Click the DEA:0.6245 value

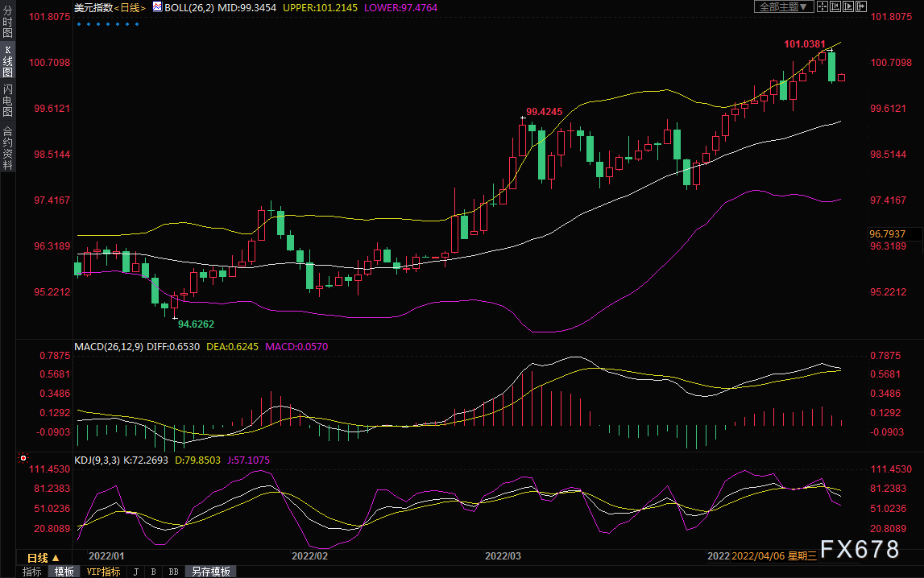(232, 347)
